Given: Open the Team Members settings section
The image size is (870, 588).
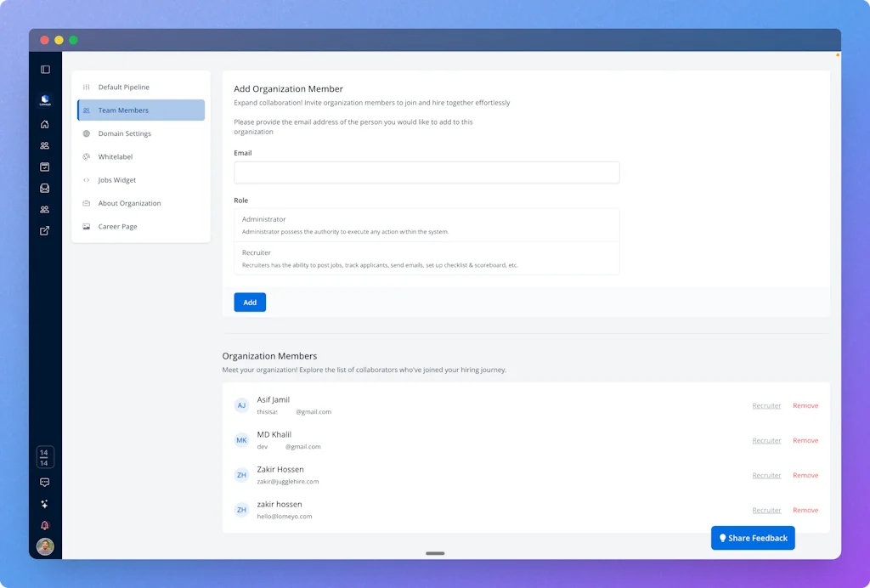Looking at the screenshot, I should (x=141, y=110).
